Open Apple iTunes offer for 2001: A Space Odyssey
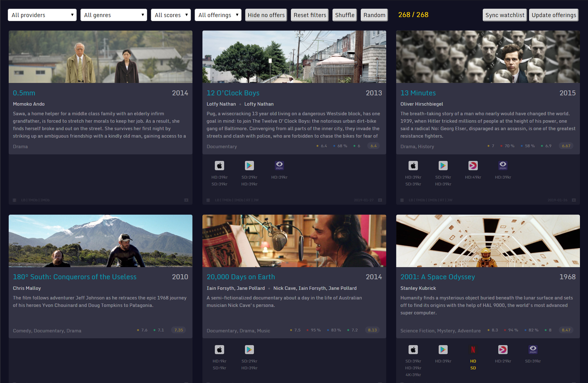 point(413,350)
